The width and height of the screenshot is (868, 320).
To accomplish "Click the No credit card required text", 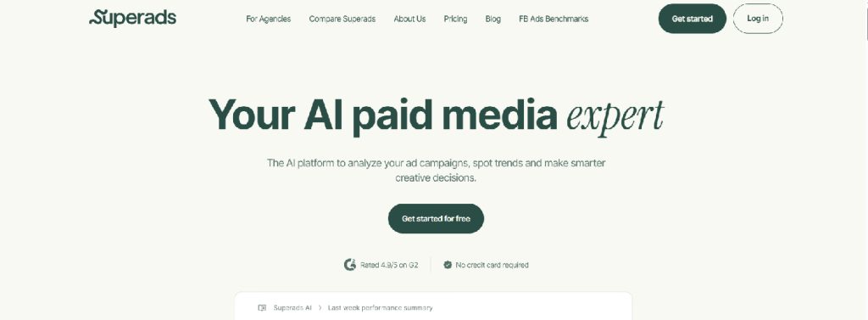I will pyautogui.click(x=492, y=265).
